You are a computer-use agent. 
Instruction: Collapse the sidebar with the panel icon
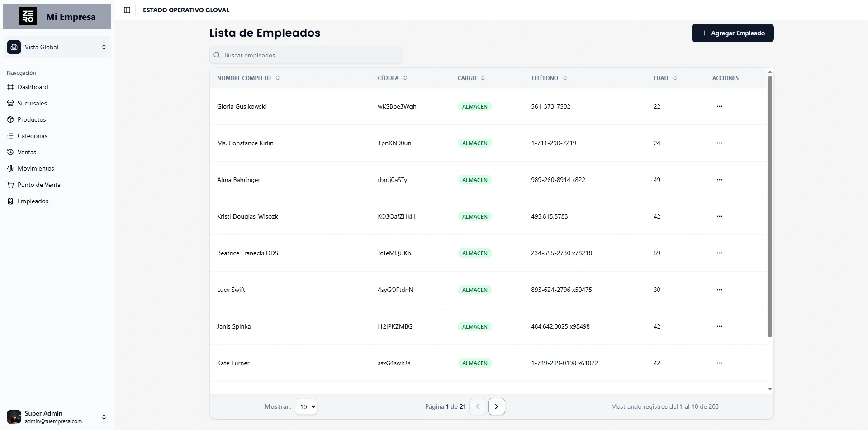[127, 10]
